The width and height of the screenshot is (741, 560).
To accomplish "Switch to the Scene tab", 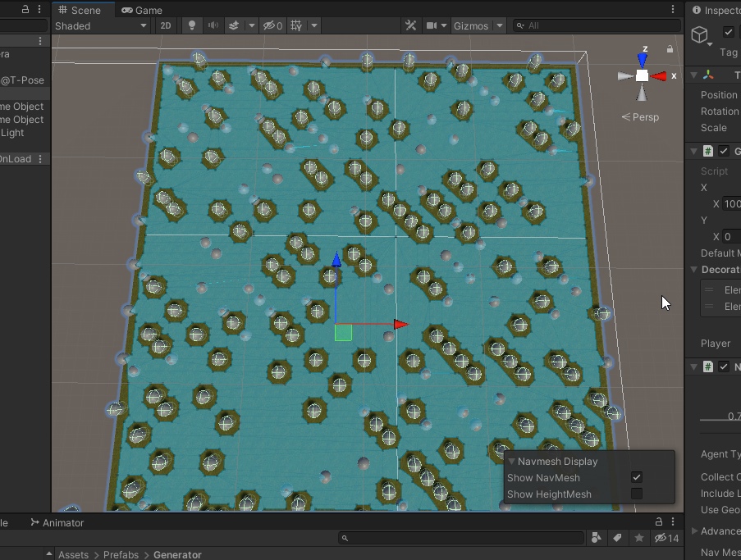I will pyautogui.click(x=80, y=10).
